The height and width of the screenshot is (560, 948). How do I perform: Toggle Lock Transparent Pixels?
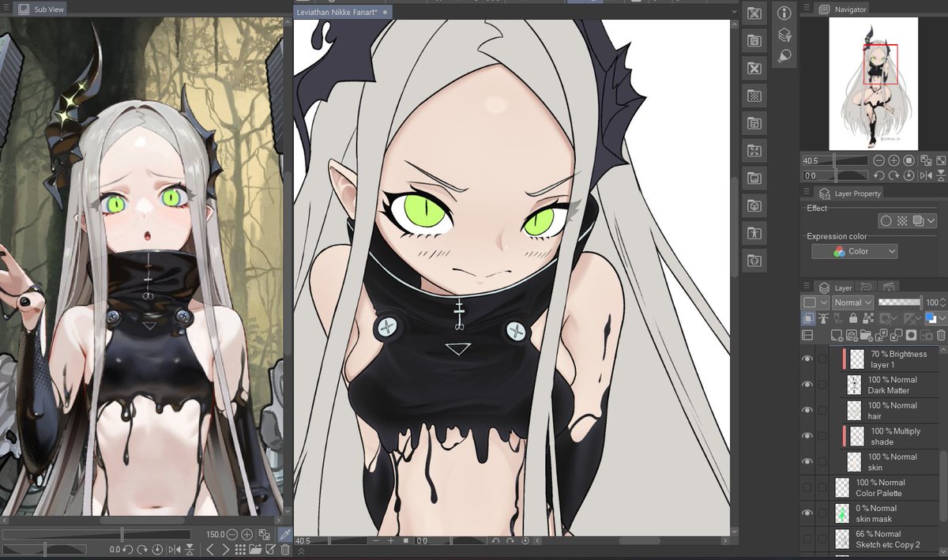868,318
